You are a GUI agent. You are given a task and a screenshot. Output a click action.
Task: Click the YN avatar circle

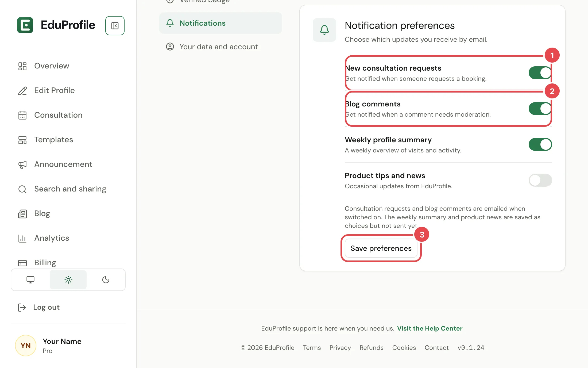(26, 346)
